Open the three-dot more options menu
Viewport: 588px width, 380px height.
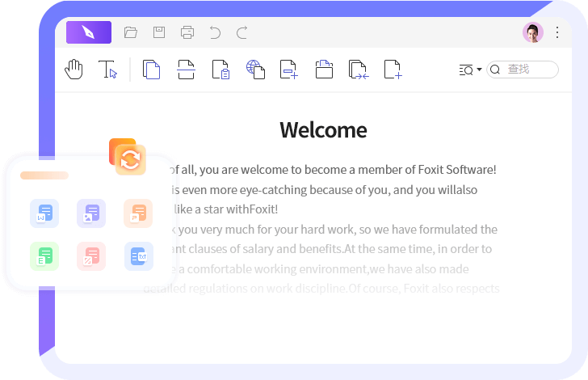click(x=557, y=32)
